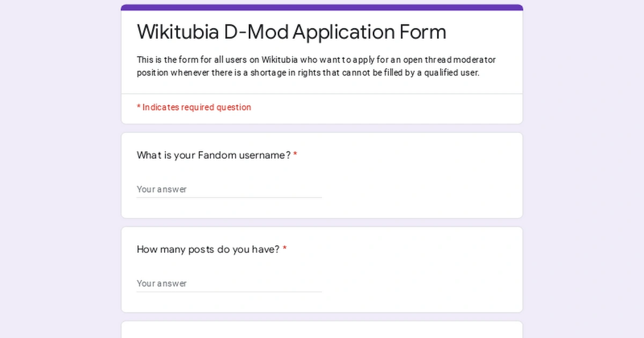This screenshot has width=644, height=338.
Task: Click the form description paragraph
Action: click(x=316, y=66)
